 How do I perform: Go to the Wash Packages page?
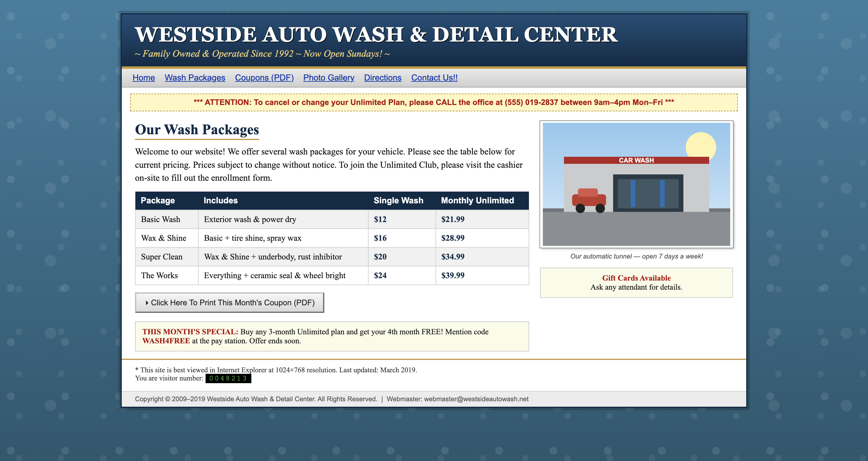pos(195,78)
